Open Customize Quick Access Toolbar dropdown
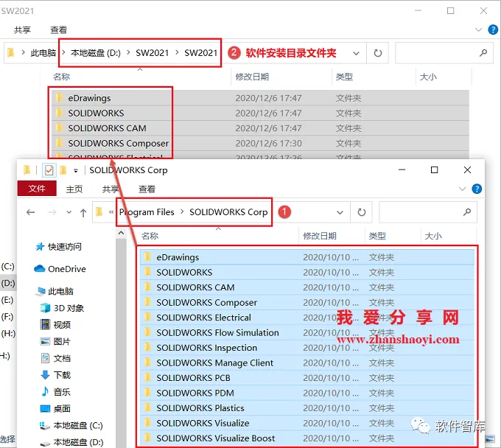This screenshot has height=448, width=501. click(x=76, y=170)
